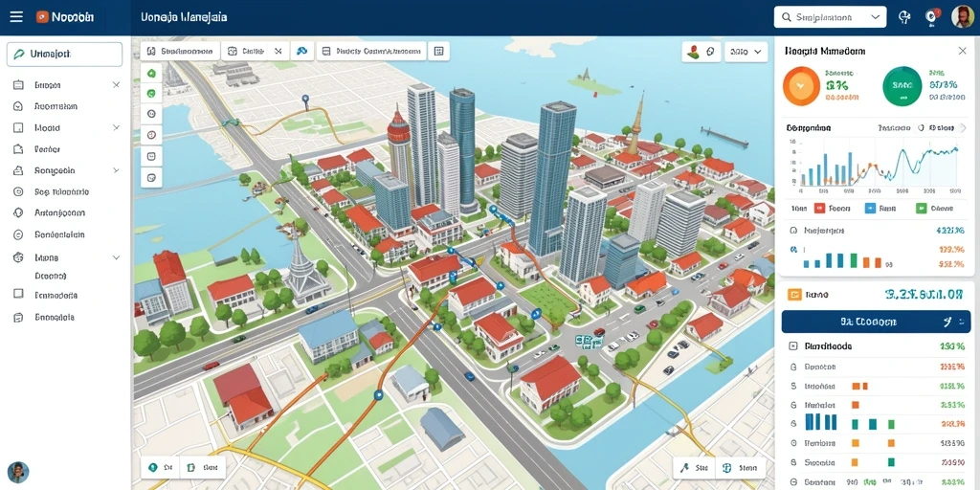Toggle the red legend series under the chart
The image size is (980, 490).
[x=820, y=209]
